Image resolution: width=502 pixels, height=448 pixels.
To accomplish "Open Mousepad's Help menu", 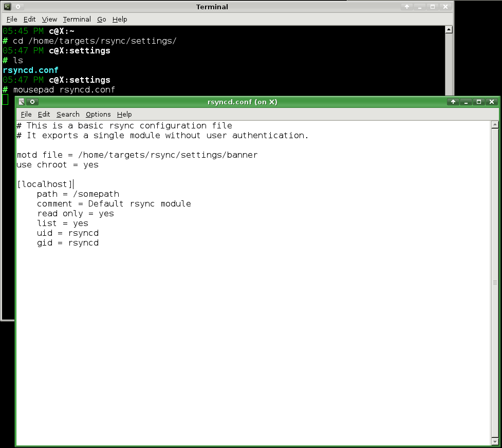I will (x=124, y=115).
